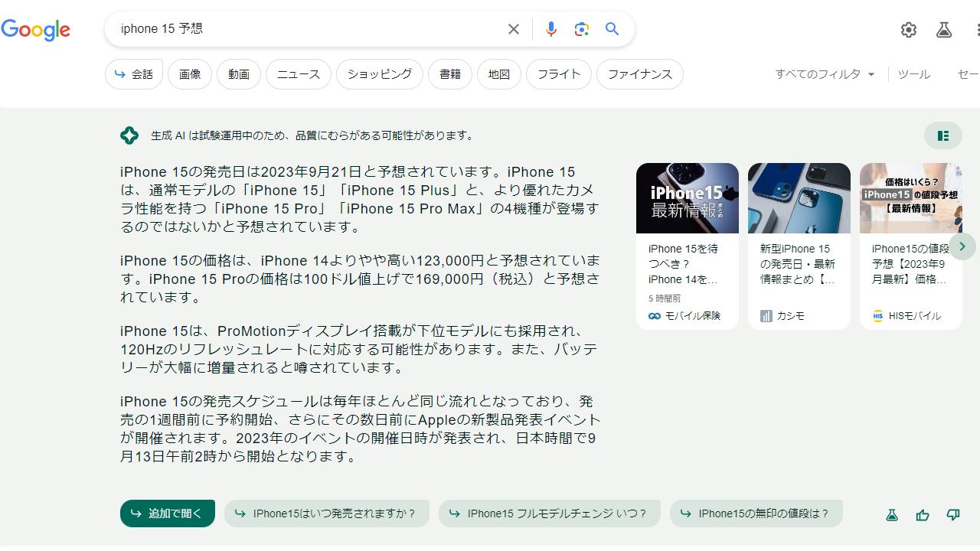Click paragraph about iPhone 15の価格 123,000円
The image size is (980, 551).
click(x=360, y=279)
